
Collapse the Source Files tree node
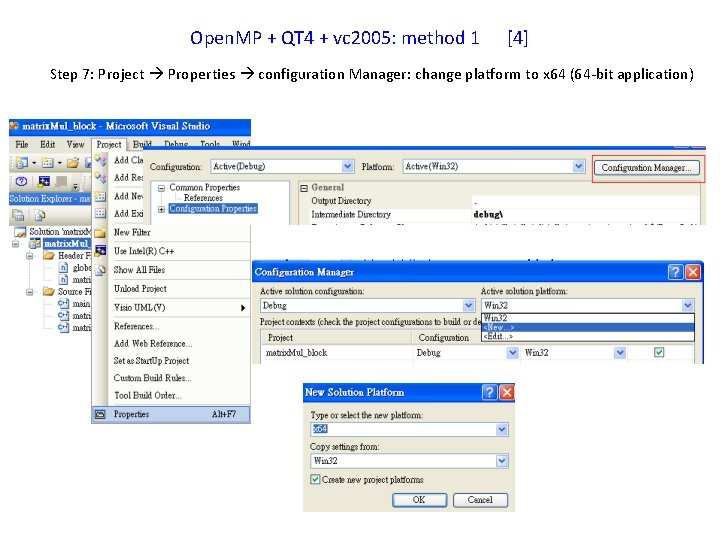[x=30, y=292]
